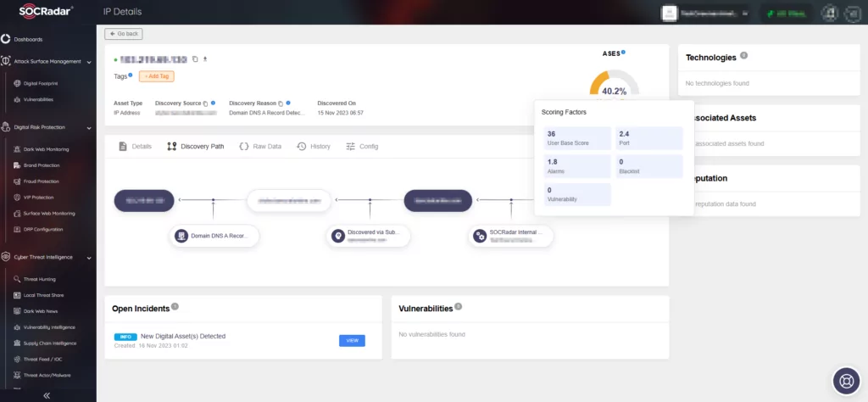Open the help lifebuoy button
The width and height of the screenshot is (868, 402).
pyautogui.click(x=847, y=381)
